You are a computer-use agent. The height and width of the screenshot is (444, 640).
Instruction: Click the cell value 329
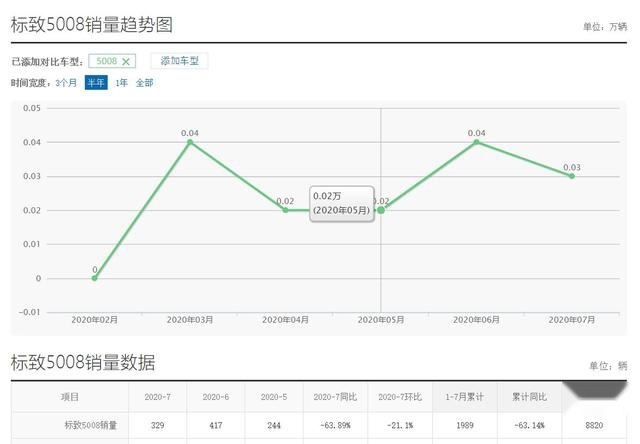158,425
